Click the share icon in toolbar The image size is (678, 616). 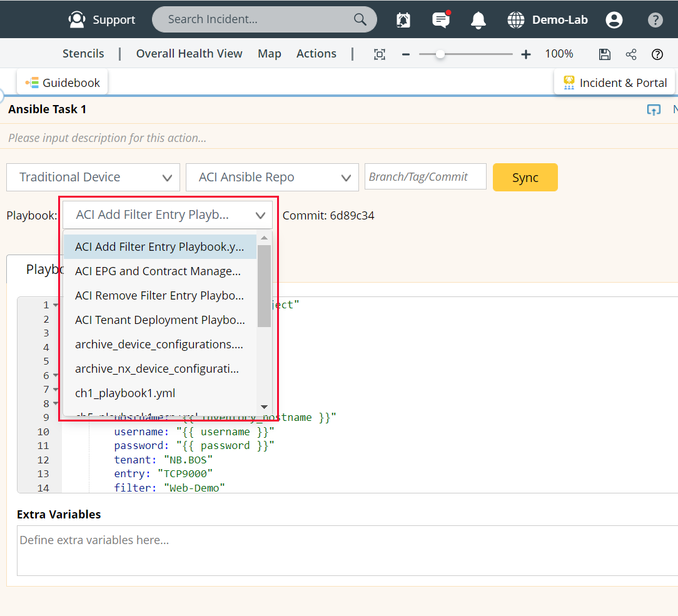coord(631,54)
